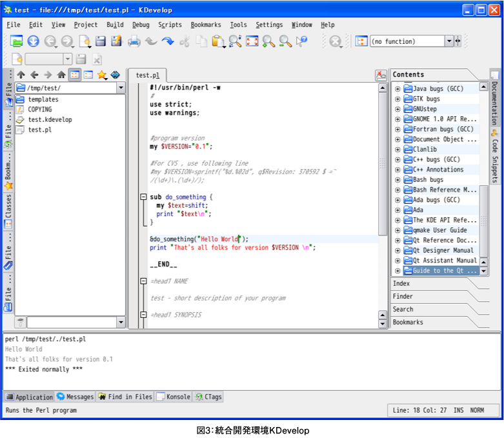Click the Print toolbar icon
This screenshot has height=438, width=504.
tap(134, 41)
